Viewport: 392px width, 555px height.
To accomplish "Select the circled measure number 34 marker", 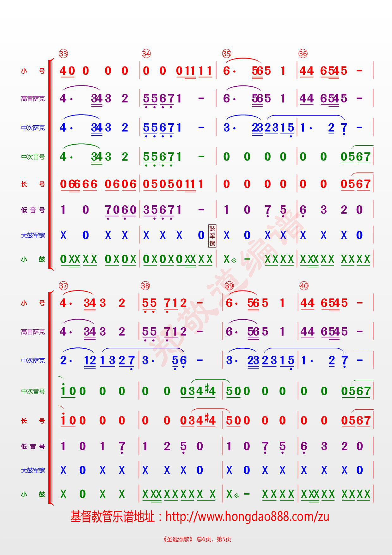I will click(146, 53).
